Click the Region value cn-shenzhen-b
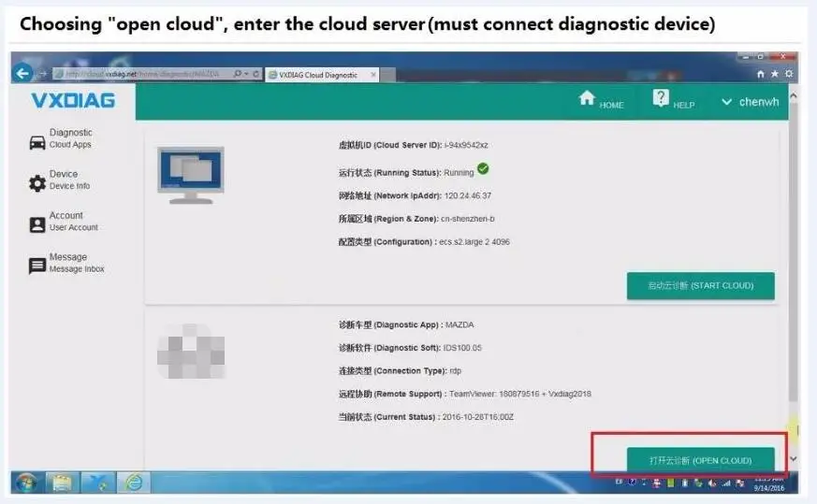This screenshot has height=504, width=817. tap(467, 219)
